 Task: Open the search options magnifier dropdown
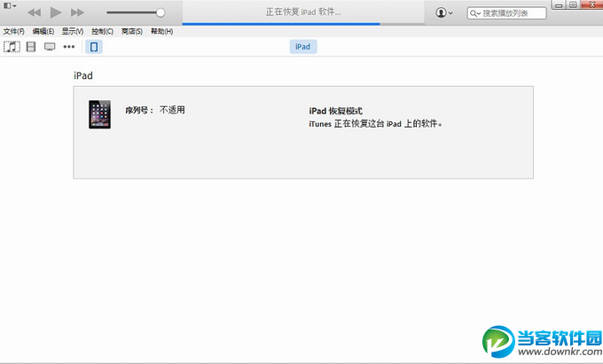[475, 13]
